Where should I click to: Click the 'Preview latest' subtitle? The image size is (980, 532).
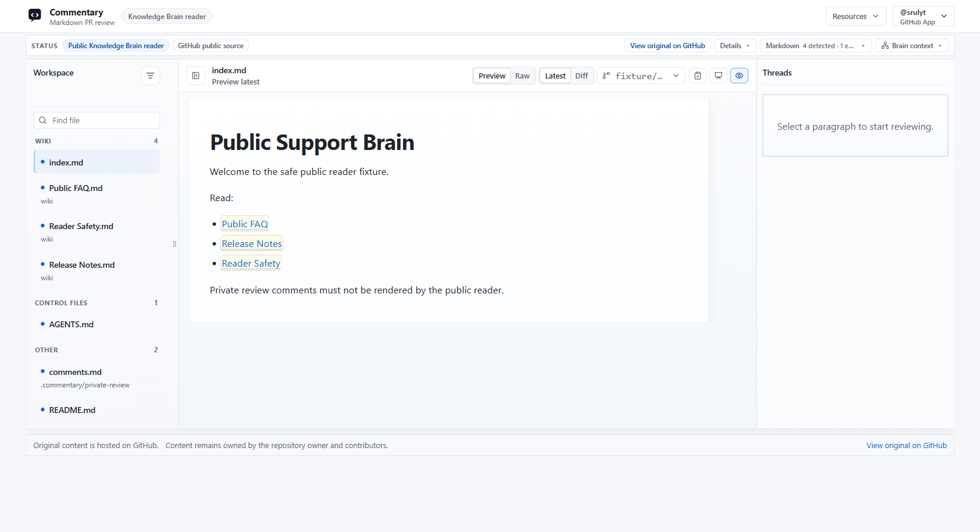236,82
